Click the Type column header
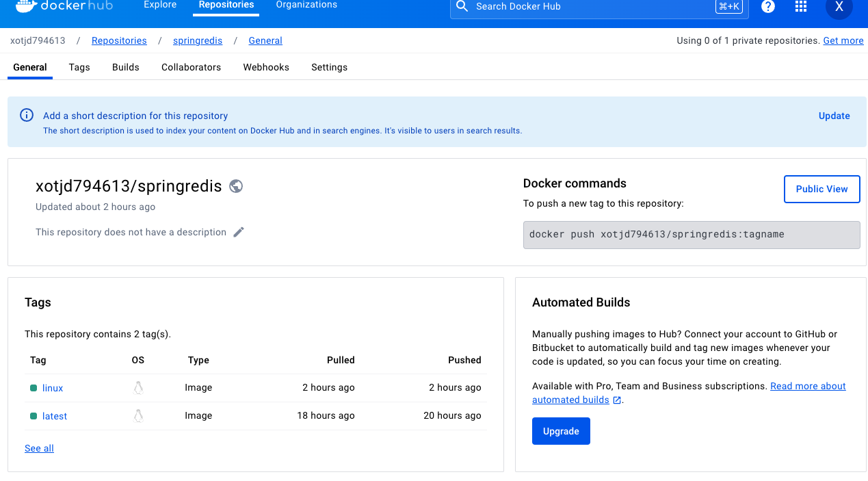The image size is (868, 481). pos(198,360)
